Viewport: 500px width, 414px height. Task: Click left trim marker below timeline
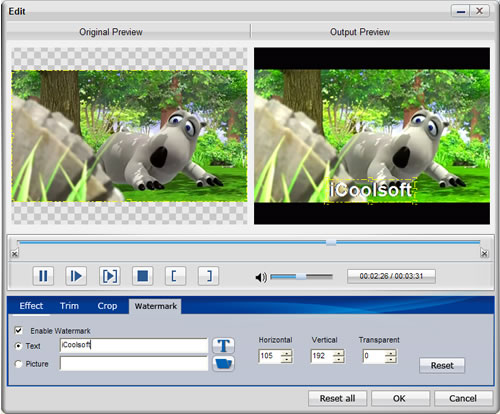(14, 254)
